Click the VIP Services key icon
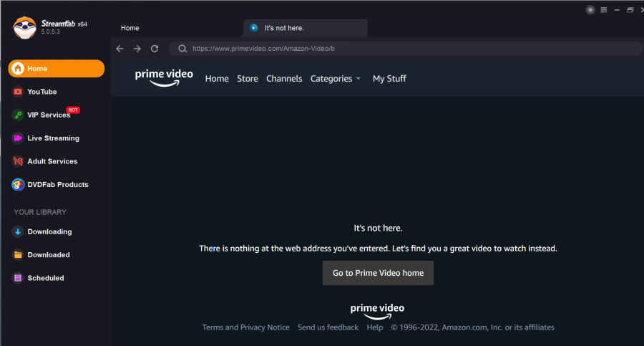Screen dimensions: 644x346 [x=18, y=115]
